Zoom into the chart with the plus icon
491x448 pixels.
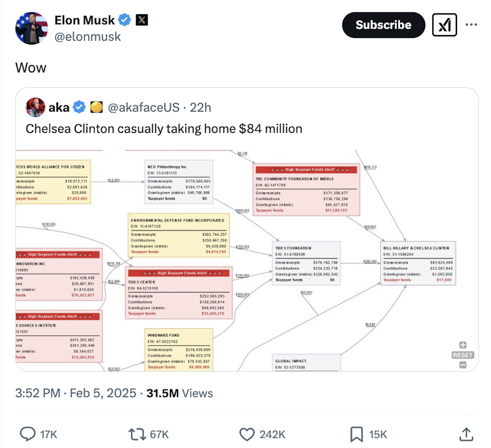(x=462, y=345)
